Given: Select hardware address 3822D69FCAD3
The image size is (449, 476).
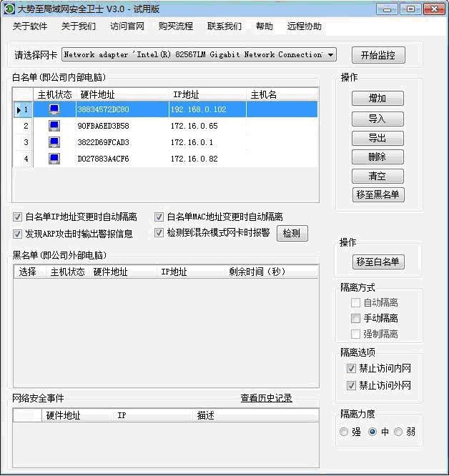Looking at the screenshot, I should click(x=122, y=142).
